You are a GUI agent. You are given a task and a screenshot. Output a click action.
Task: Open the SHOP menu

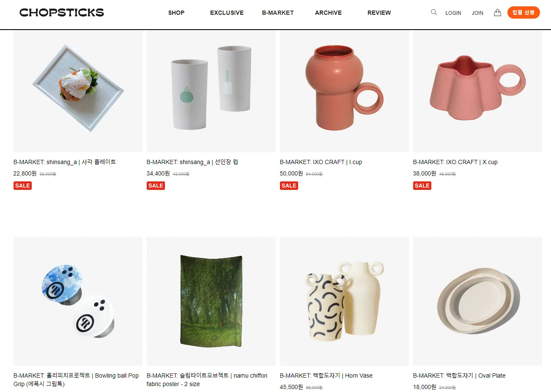(x=176, y=13)
